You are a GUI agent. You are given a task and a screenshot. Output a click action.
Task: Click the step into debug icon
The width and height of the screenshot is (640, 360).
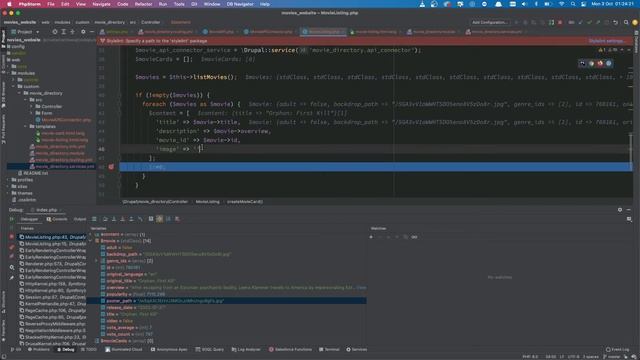click(114, 219)
